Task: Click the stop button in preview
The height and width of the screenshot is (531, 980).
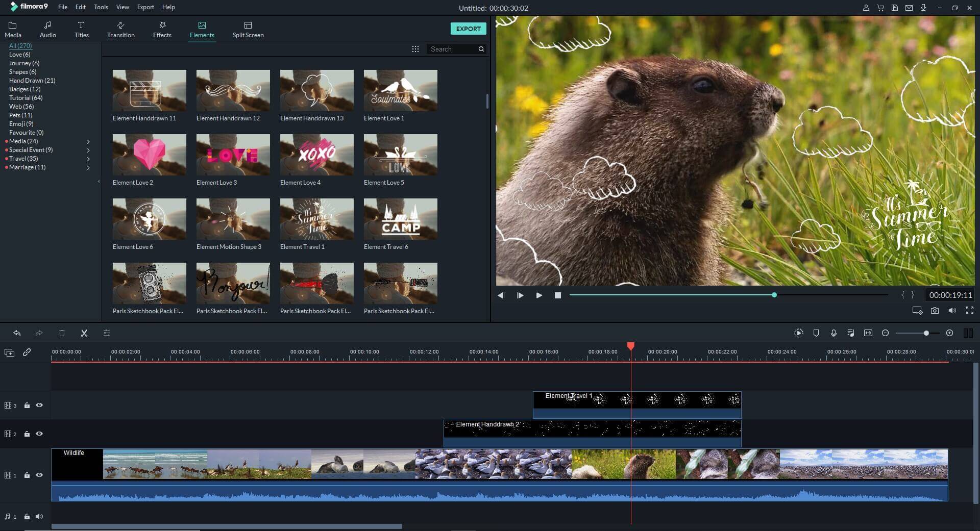Action: [x=558, y=295]
